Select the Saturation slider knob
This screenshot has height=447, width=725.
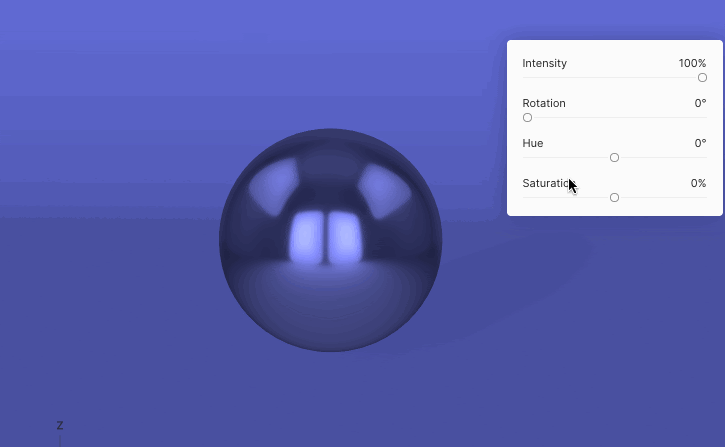(614, 198)
